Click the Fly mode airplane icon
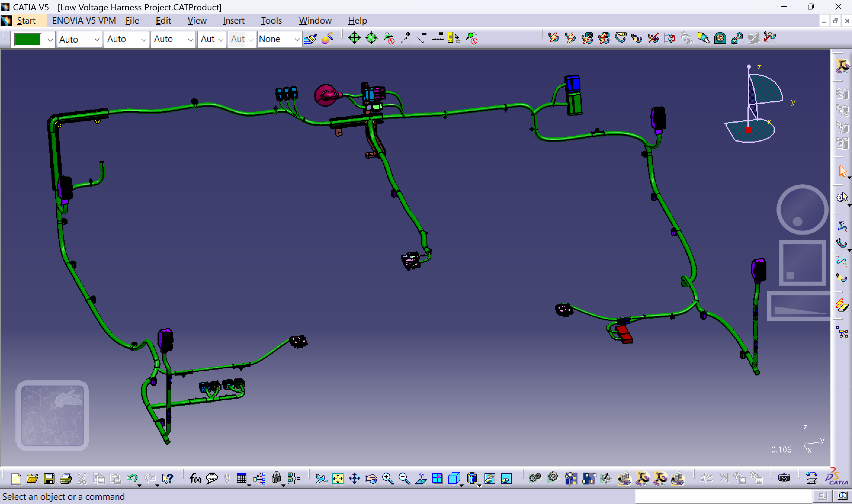The height and width of the screenshot is (504, 852). [x=321, y=479]
